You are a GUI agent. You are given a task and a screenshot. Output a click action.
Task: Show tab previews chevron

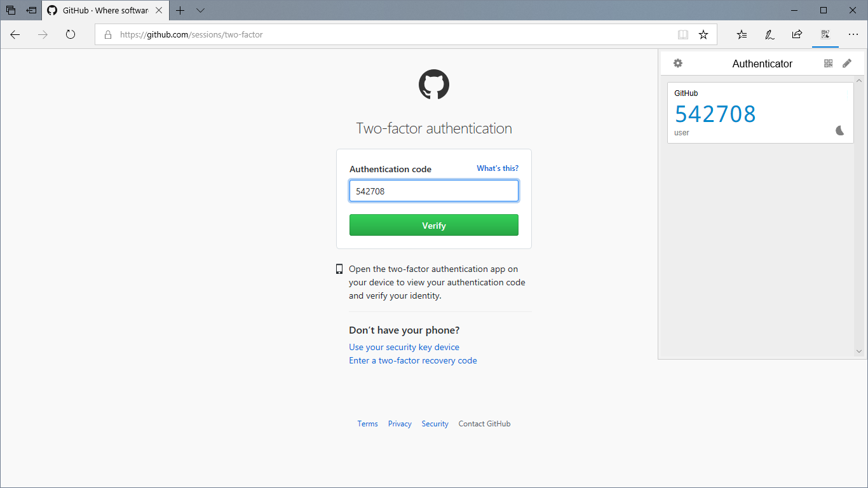[201, 10]
